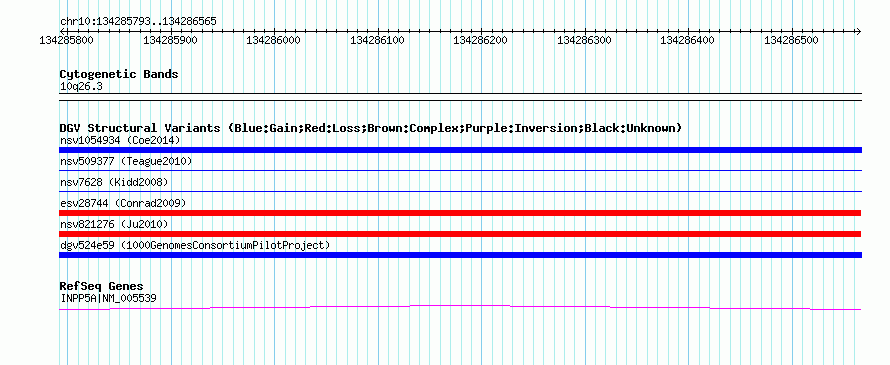This screenshot has width=890, height=365.
Task: Click the magenta INPP5A gene line
Action: coord(460,307)
